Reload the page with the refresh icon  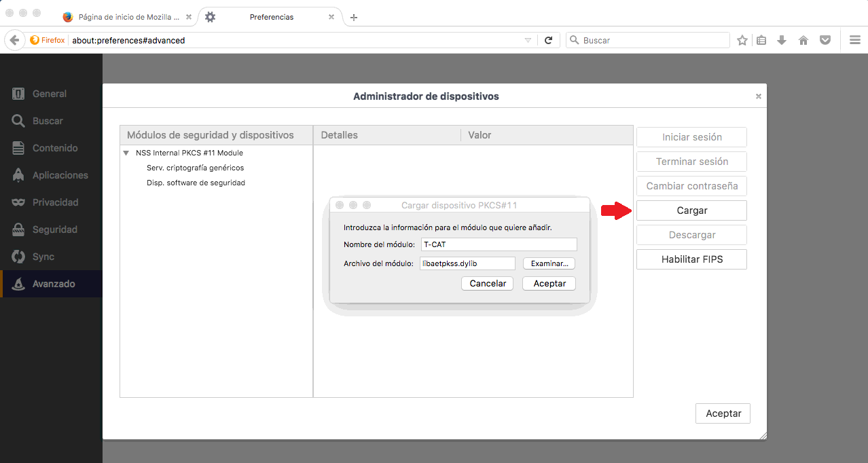[x=548, y=40]
